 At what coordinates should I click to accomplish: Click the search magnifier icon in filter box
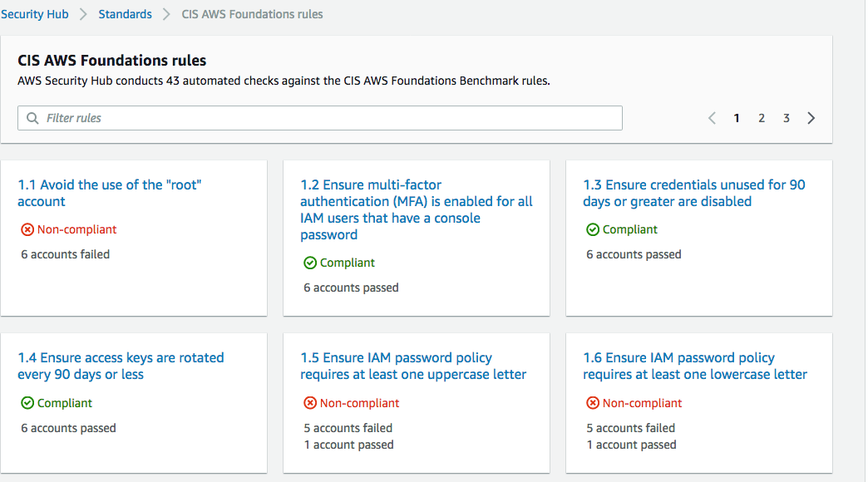pos(32,118)
